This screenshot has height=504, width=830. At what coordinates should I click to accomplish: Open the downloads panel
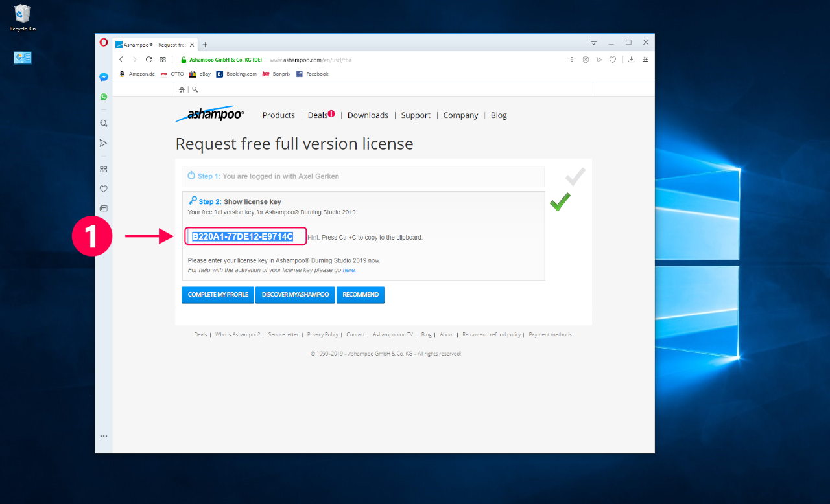tap(631, 60)
